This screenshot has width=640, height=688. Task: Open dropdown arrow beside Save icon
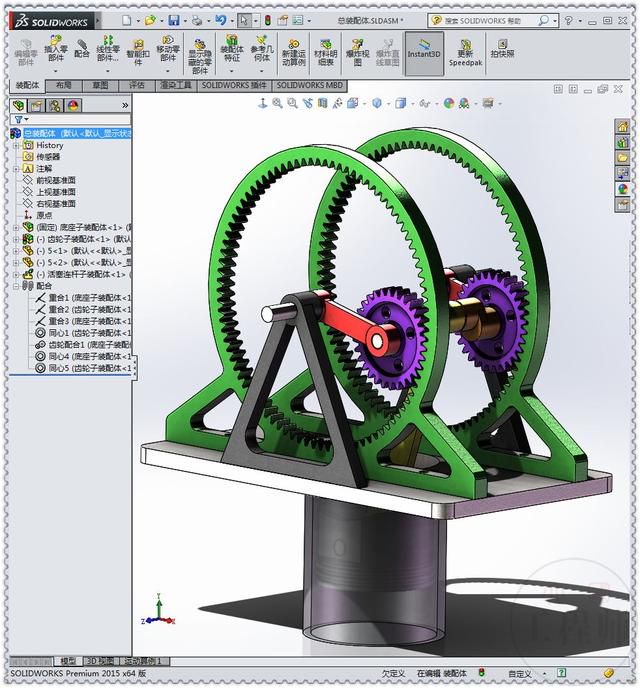[185, 21]
